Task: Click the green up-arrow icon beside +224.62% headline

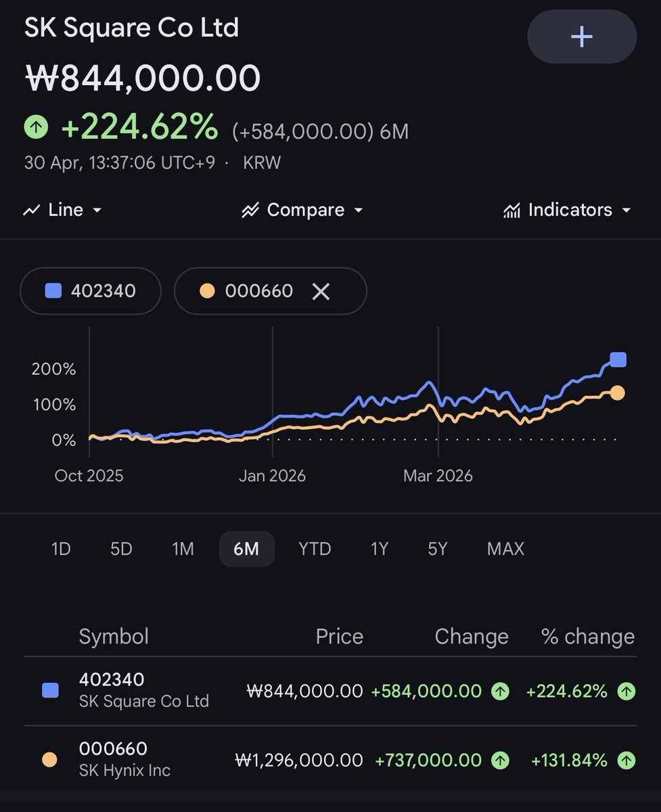Action: [37, 127]
